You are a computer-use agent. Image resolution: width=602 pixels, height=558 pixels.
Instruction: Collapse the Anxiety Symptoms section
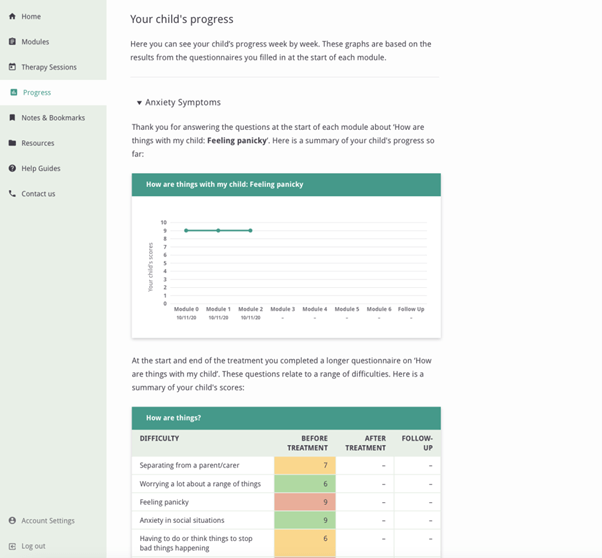(140, 103)
